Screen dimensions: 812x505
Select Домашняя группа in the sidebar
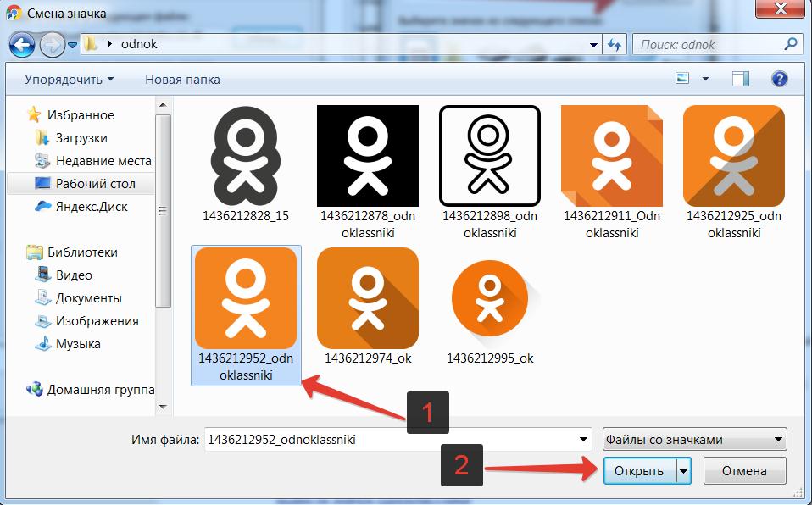point(101,390)
